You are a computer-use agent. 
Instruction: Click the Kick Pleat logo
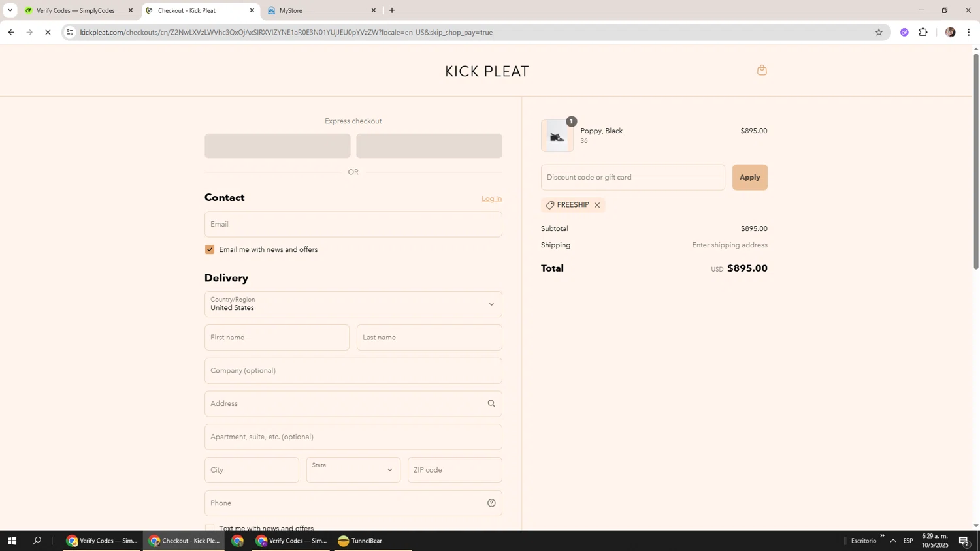pyautogui.click(x=487, y=71)
